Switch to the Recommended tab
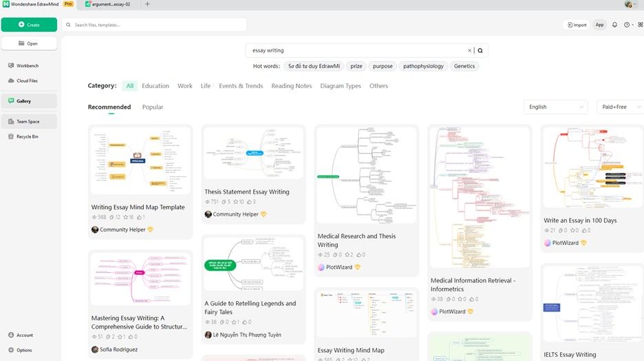This screenshot has width=644, height=361. [109, 107]
